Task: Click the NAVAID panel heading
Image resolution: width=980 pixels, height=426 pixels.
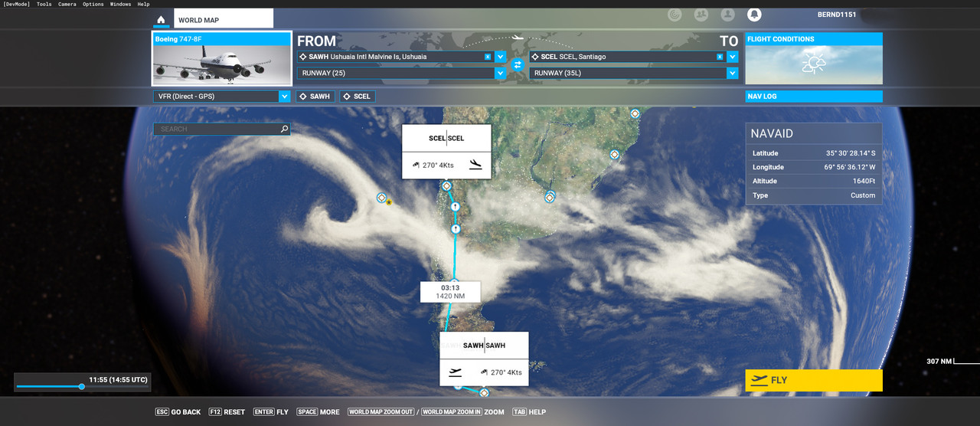Action: [772, 133]
